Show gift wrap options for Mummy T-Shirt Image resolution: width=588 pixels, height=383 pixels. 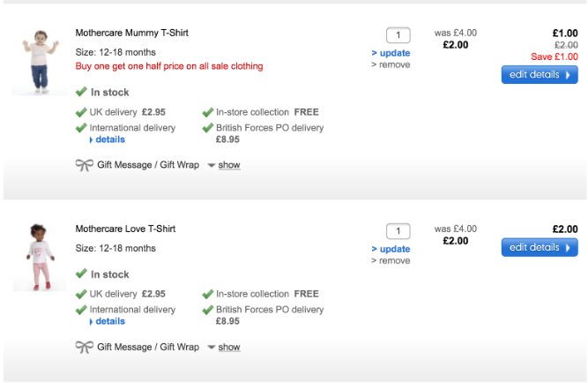(x=229, y=165)
